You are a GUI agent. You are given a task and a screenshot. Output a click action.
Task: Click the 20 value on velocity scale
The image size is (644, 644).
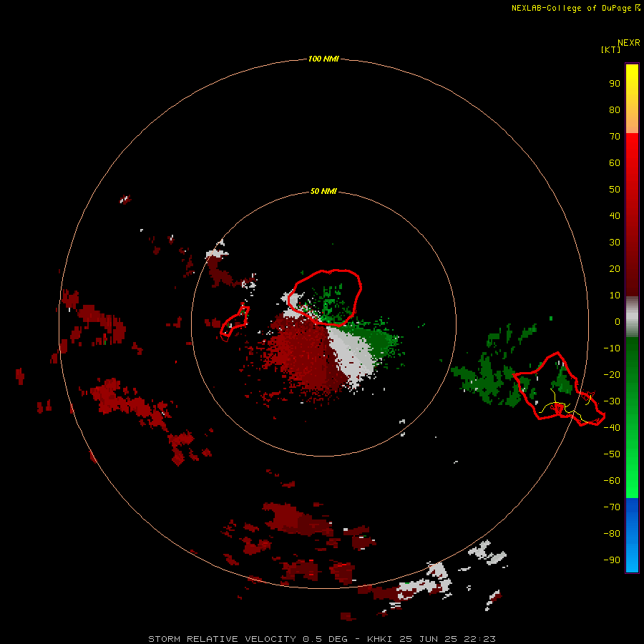pos(615,268)
